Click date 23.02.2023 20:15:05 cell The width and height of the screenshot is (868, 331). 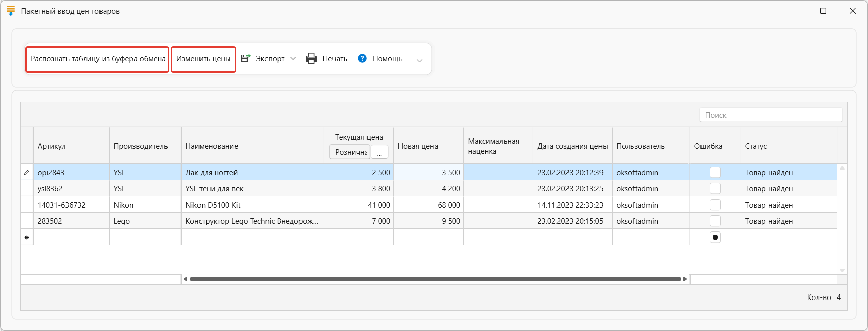[573, 221]
